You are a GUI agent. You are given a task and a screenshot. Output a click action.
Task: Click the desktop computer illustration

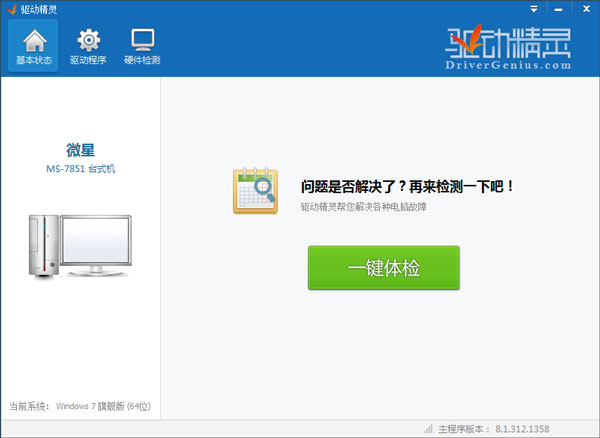[80, 243]
